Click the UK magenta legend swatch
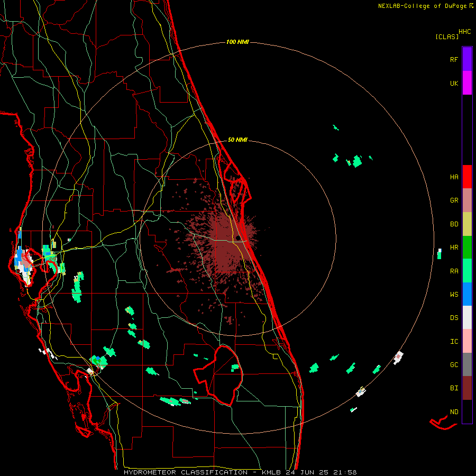This screenshot has width=476, height=476. tap(467, 83)
